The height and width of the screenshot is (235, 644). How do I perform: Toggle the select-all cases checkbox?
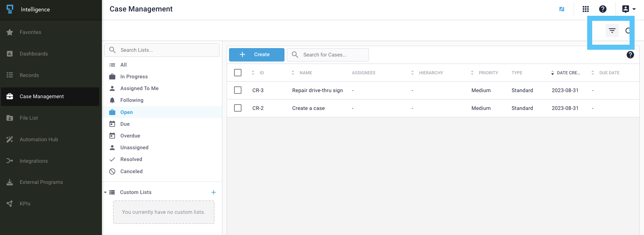[238, 73]
